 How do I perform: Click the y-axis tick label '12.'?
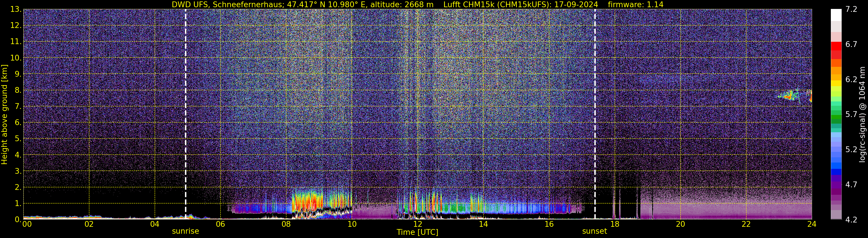point(16,26)
